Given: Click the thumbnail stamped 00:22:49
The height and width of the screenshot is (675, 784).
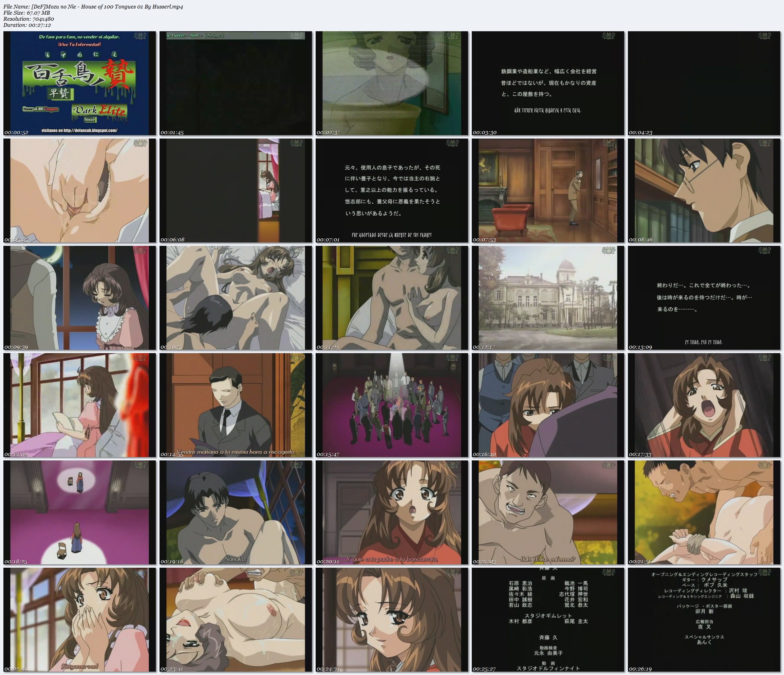Looking at the screenshot, I should pyautogui.click(x=79, y=620).
